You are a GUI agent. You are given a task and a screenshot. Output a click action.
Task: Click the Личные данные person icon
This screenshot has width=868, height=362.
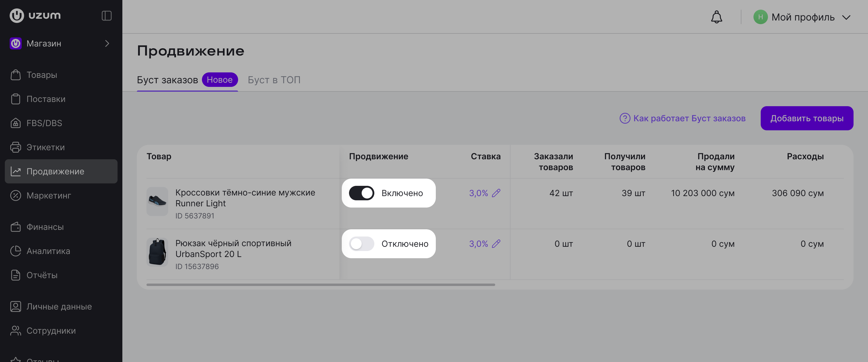(15, 306)
